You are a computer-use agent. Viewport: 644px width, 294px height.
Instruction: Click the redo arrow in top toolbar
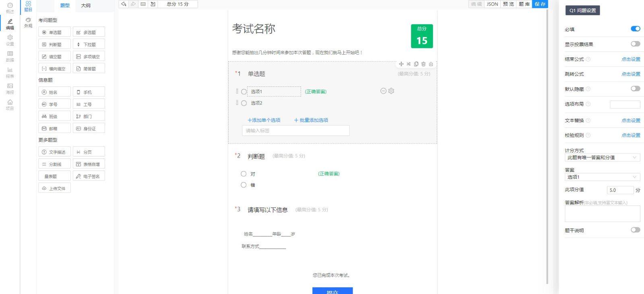point(133,4)
